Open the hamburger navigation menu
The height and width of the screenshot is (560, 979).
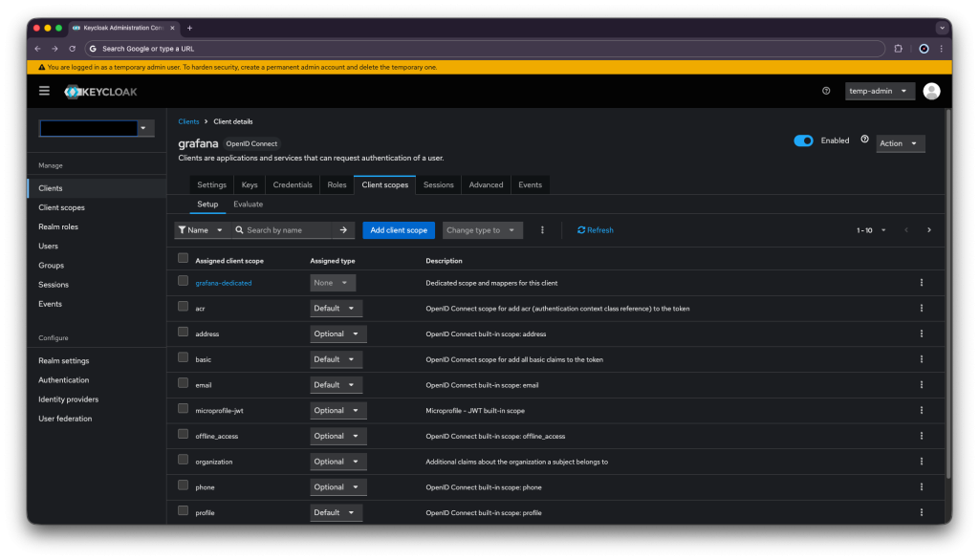point(44,91)
